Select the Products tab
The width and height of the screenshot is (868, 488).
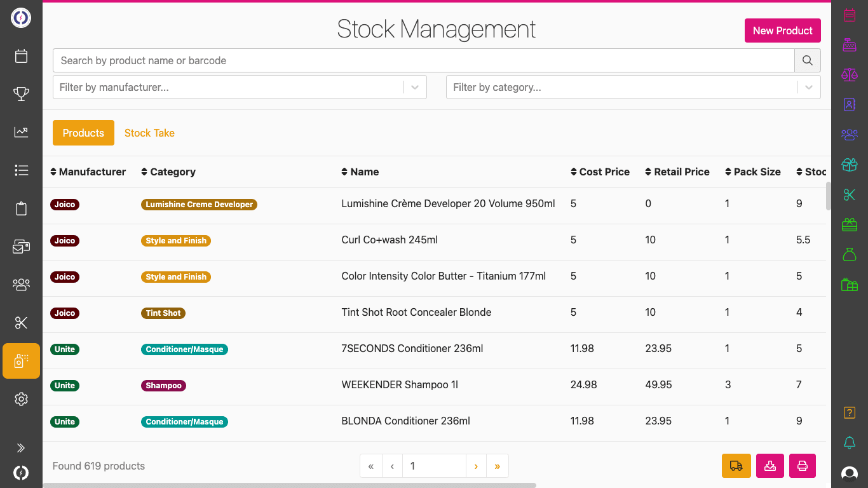(83, 133)
